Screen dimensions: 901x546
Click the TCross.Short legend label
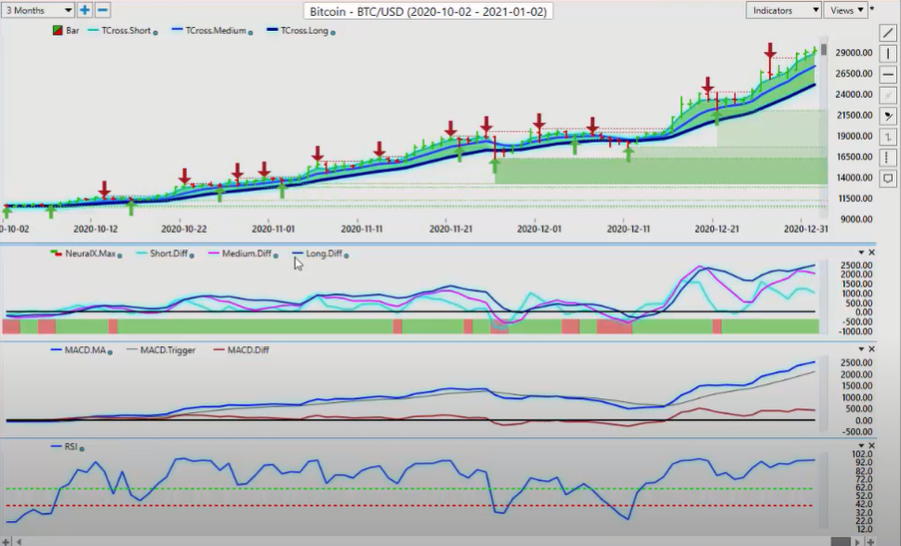click(126, 30)
